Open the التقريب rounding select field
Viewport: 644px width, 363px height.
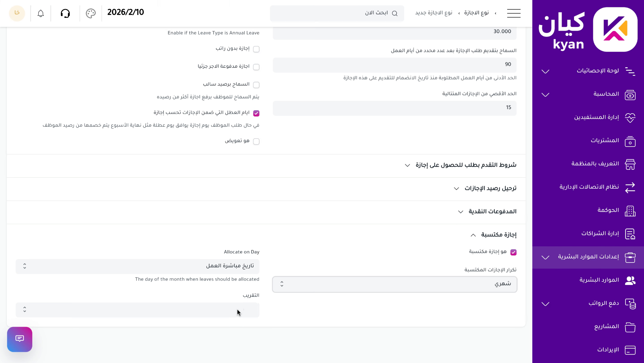[x=138, y=310]
